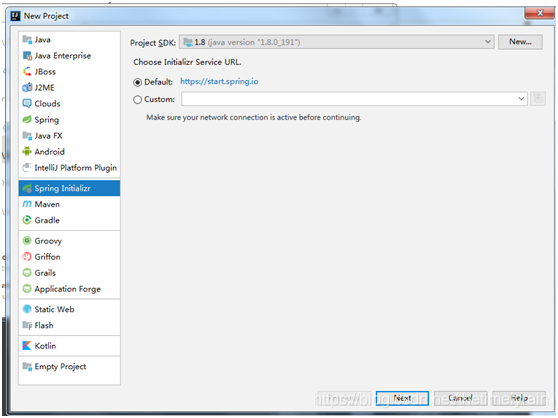Click the Application Forge icon

pyautogui.click(x=27, y=289)
